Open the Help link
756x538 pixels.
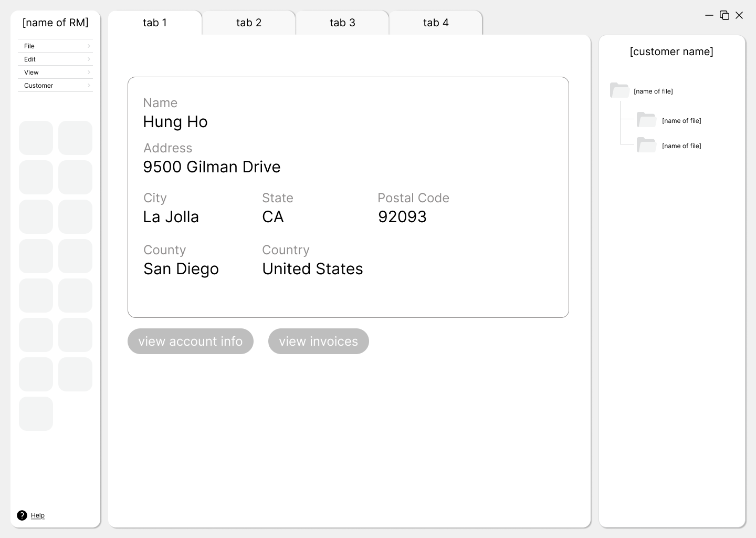(x=38, y=515)
